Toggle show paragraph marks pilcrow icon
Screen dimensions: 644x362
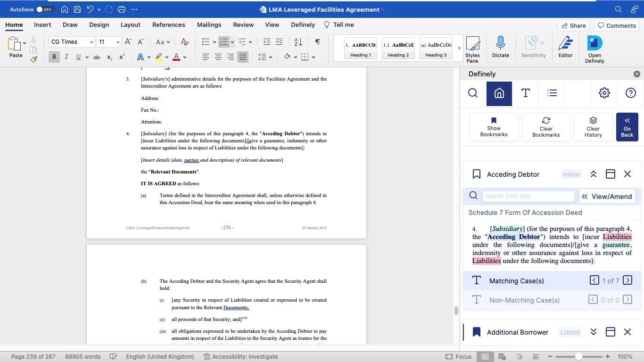[317, 42]
